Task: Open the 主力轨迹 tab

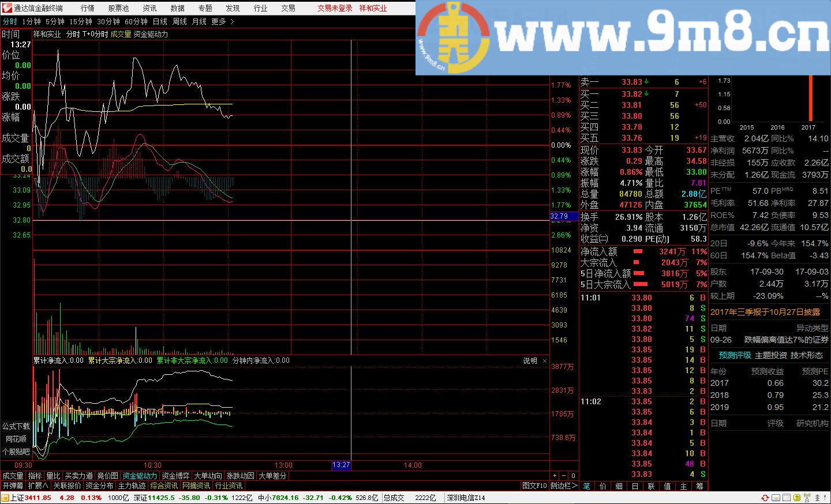Action: coord(132,486)
